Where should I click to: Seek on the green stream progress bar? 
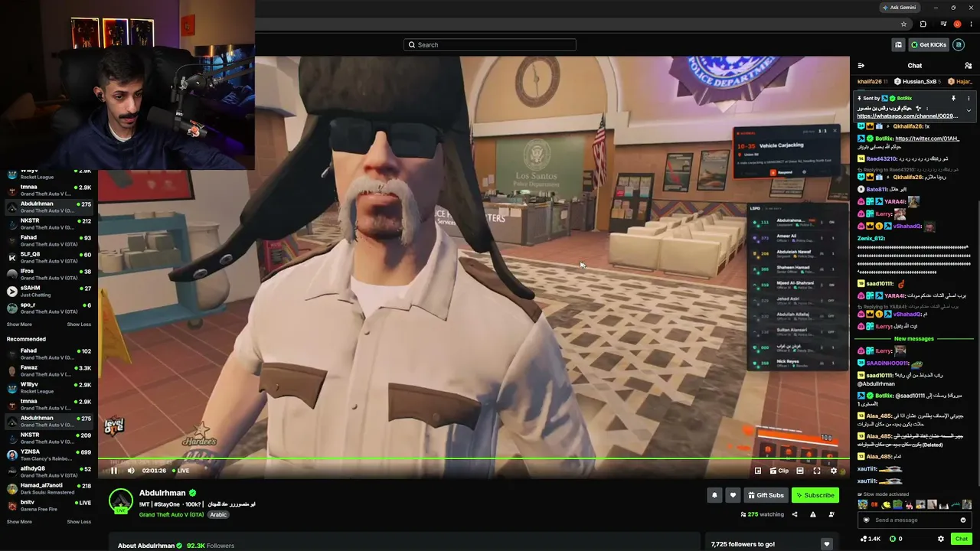point(474,459)
